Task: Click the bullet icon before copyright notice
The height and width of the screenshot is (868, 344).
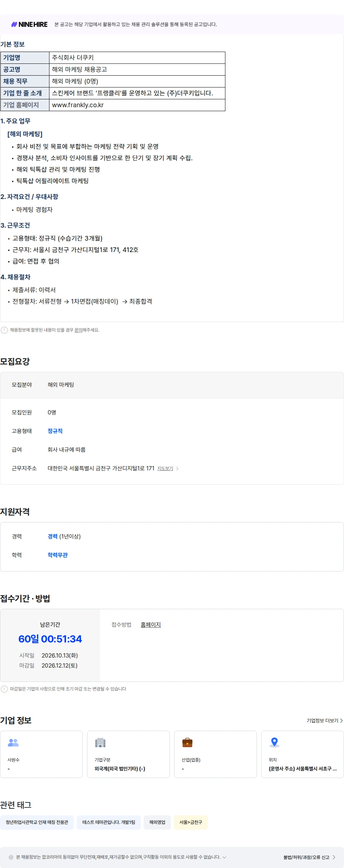Action: 11,857
